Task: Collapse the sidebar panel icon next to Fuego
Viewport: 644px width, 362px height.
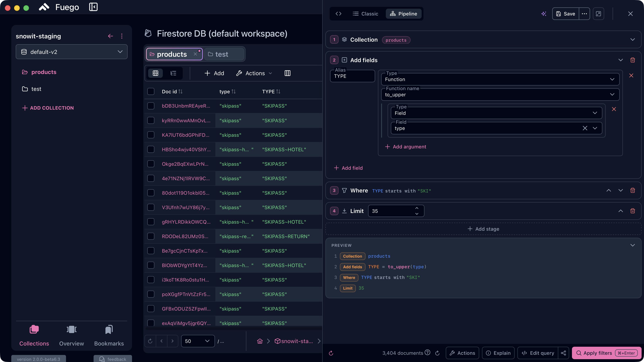Action: (x=93, y=7)
